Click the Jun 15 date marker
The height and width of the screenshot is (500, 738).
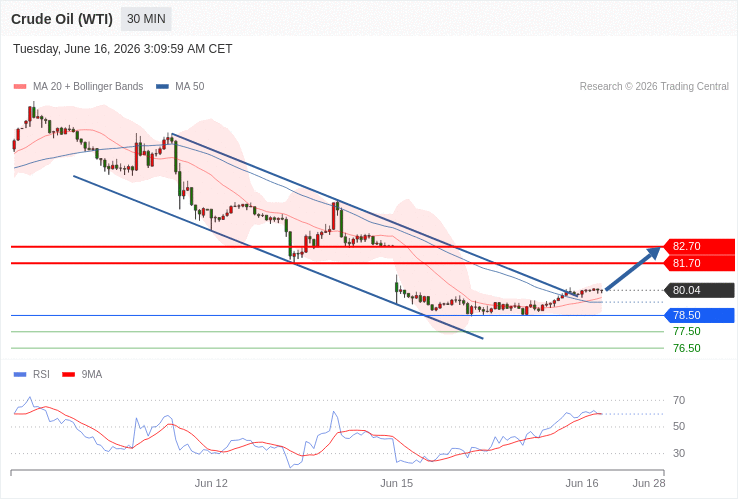click(x=396, y=483)
